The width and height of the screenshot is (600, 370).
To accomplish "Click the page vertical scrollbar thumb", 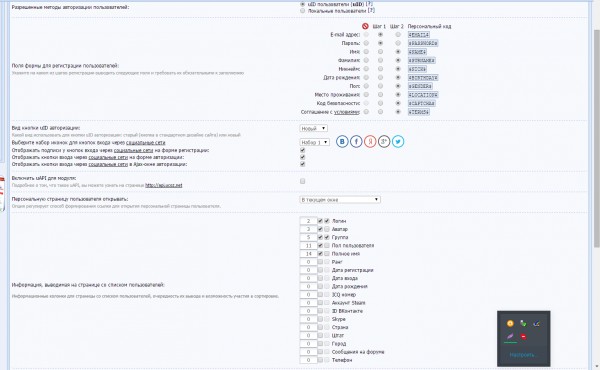I will [x=597, y=138].
